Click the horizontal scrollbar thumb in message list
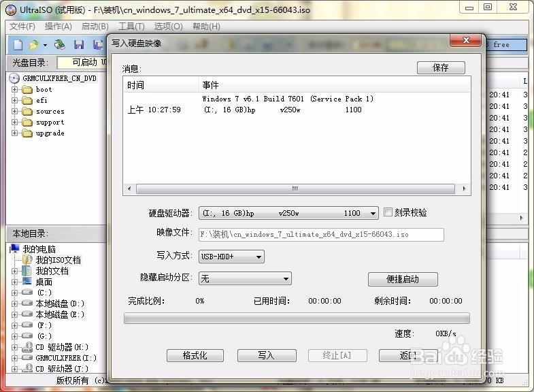This screenshot has width=534, height=392. pos(295,189)
